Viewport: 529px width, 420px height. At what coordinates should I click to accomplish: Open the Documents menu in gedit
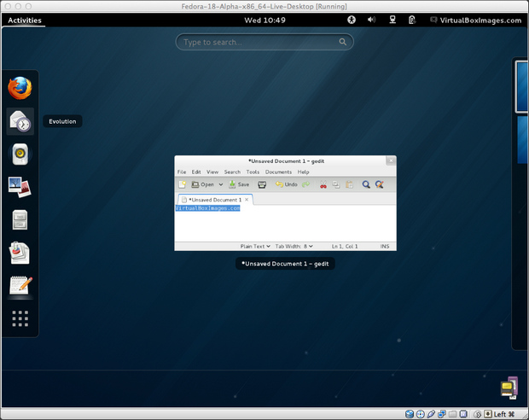278,172
